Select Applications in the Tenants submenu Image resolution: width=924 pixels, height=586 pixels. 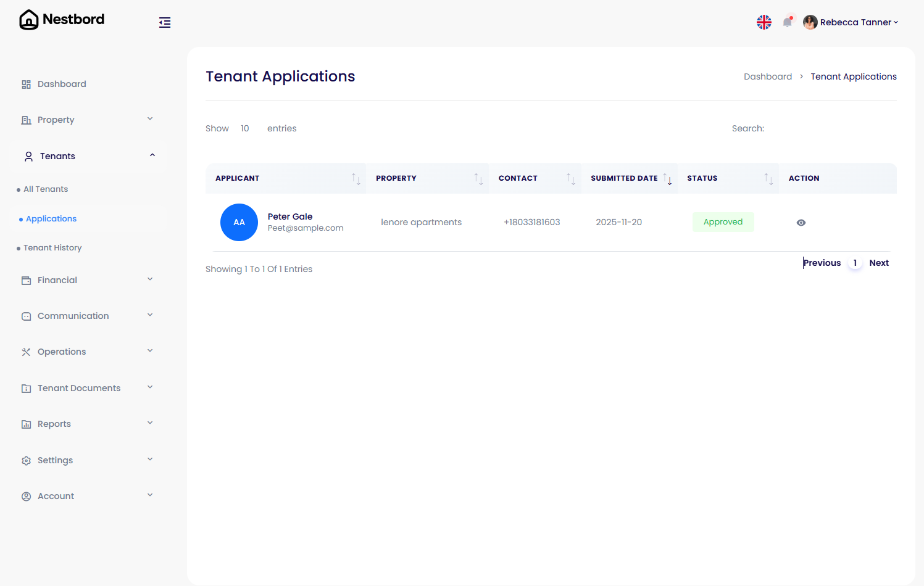tap(51, 218)
